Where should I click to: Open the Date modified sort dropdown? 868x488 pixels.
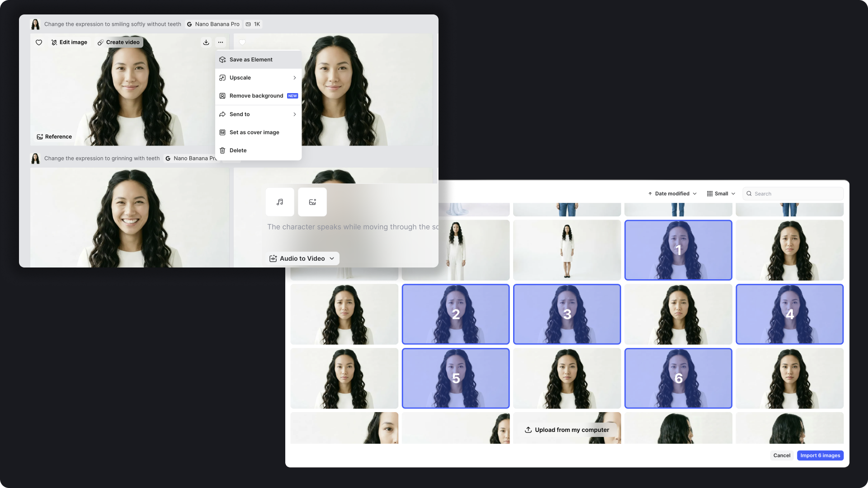(x=672, y=194)
